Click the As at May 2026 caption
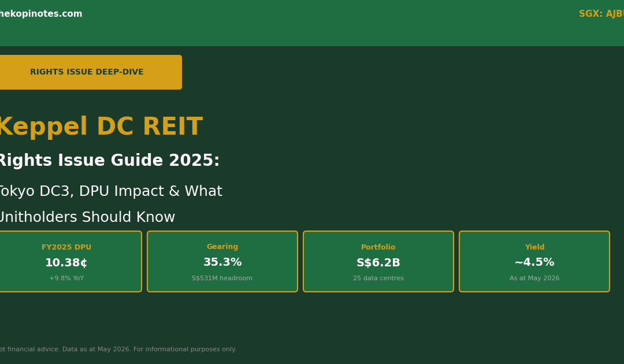The width and height of the screenshot is (624, 364). tap(534, 278)
